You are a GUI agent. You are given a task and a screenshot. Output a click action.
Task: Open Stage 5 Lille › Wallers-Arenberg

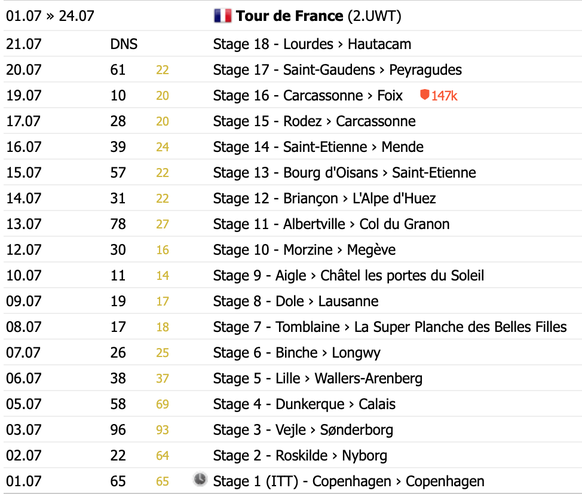coord(318,379)
